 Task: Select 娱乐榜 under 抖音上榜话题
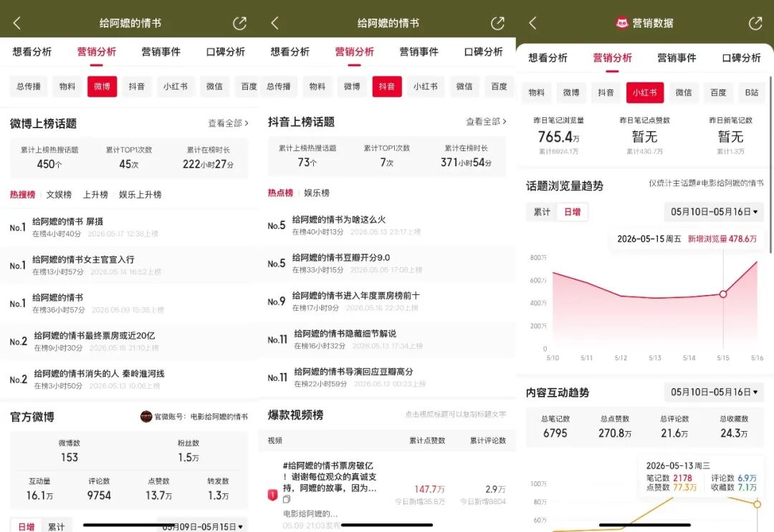(x=317, y=193)
